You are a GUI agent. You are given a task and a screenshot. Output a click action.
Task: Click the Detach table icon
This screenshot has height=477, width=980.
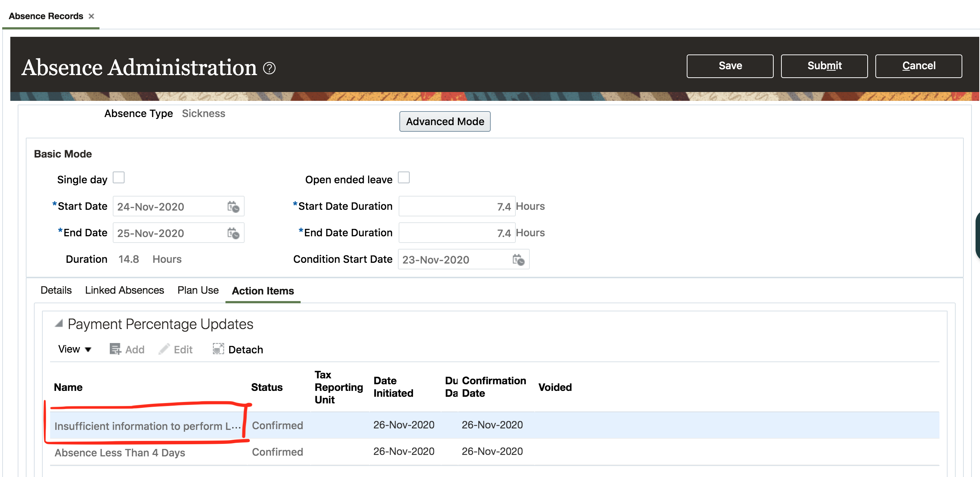click(x=218, y=349)
